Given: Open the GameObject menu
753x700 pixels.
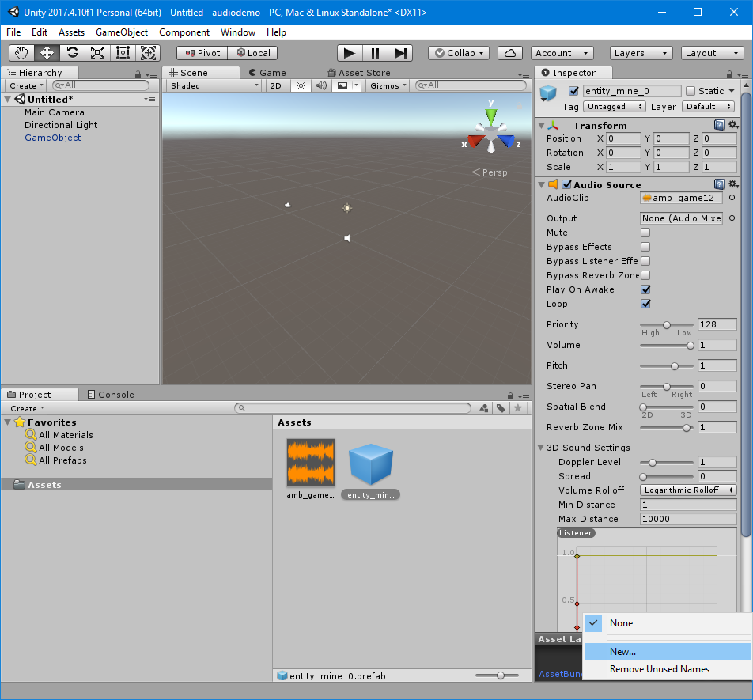Looking at the screenshot, I should [122, 32].
